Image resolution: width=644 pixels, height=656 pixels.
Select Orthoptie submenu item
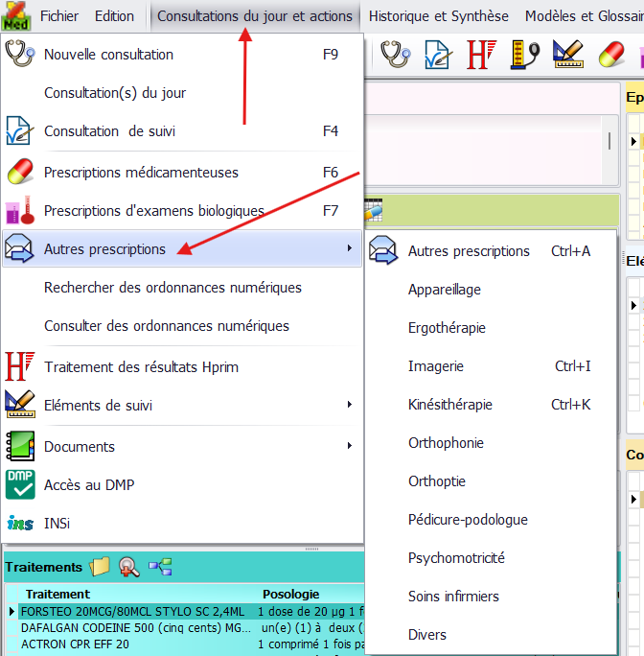(491, 481)
